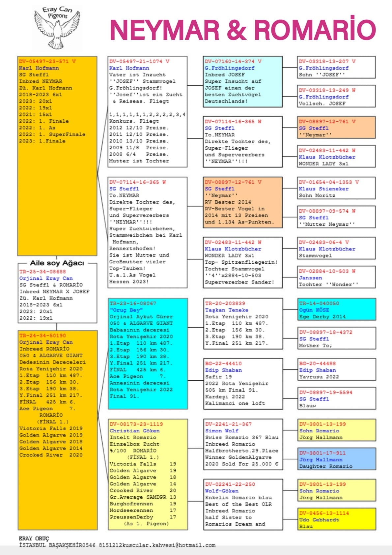The height and width of the screenshot is (555, 392).
Task: Select ring number DV-05497-21-1074 V
Action: pyautogui.click(x=139, y=61)
